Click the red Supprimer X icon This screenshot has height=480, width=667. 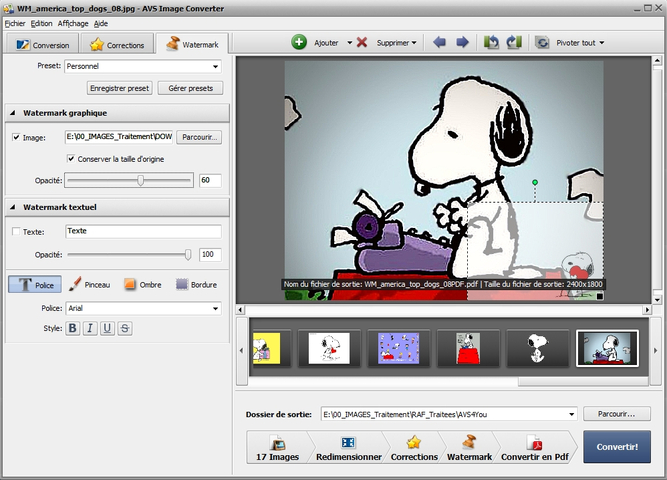point(362,43)
